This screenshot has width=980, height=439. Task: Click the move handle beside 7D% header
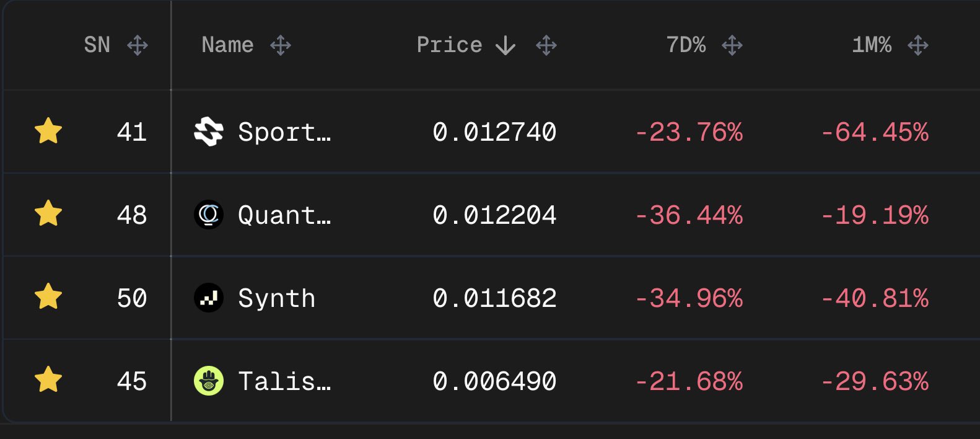732,45
